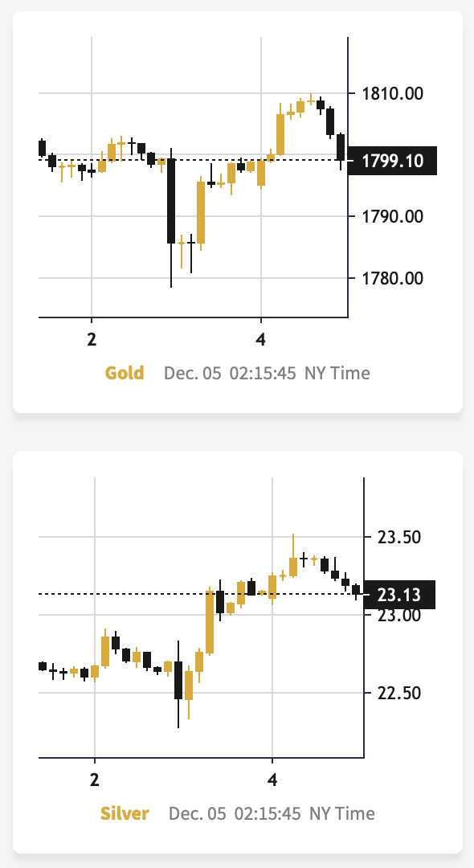Click the 22.50 axis label on silver chart

[x=398, y=693]
